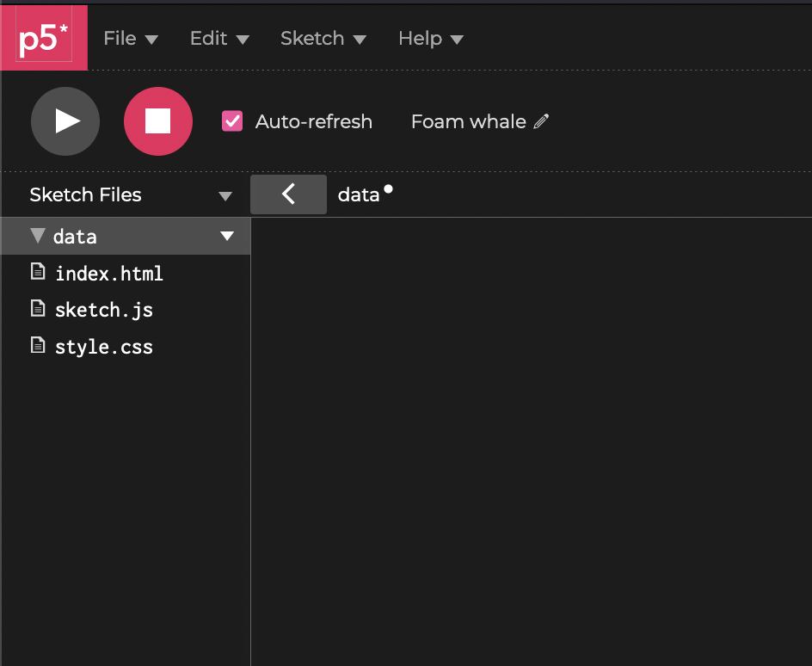Click the p5 logo icon
Viewport: 812px width, 666px height.
click(x=44, y=37)
